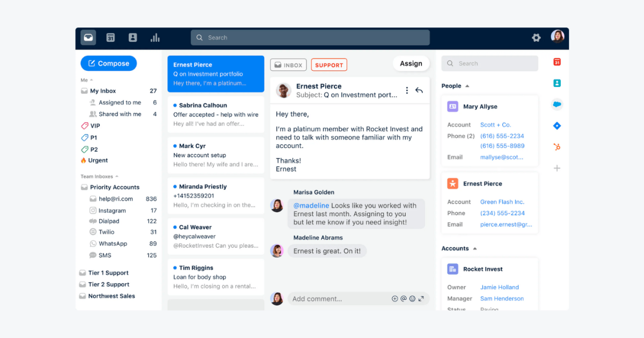The image size is (644, 338).
Task: Open the Calendar icon in the top navigation
Action: click(x=111, y=38)
